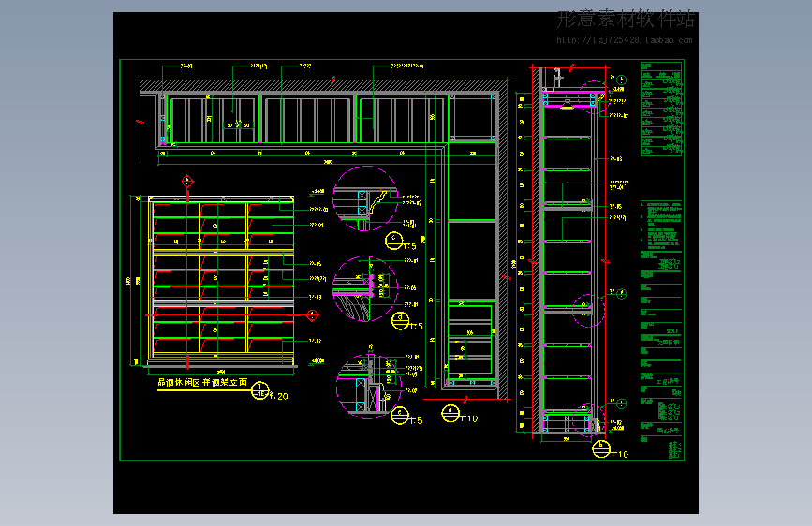This screenshot has height=526, width=812.
Task: Select the yellow section bubble labeled a
Action: 450,413
